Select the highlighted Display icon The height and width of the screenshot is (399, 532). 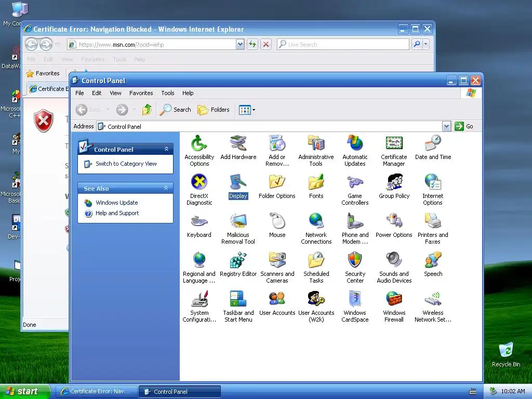238,187
